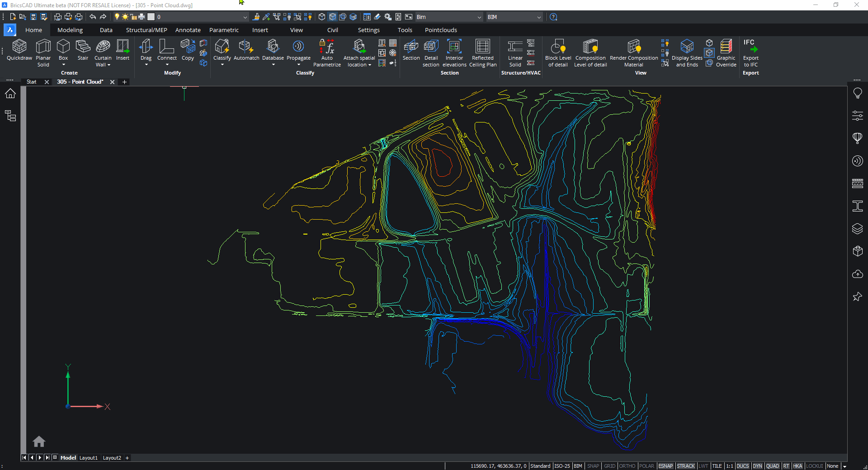The width and height of the screenshot is (868, 470).
Task: Toggle Render Composition Material
Action: pos(634,53)
